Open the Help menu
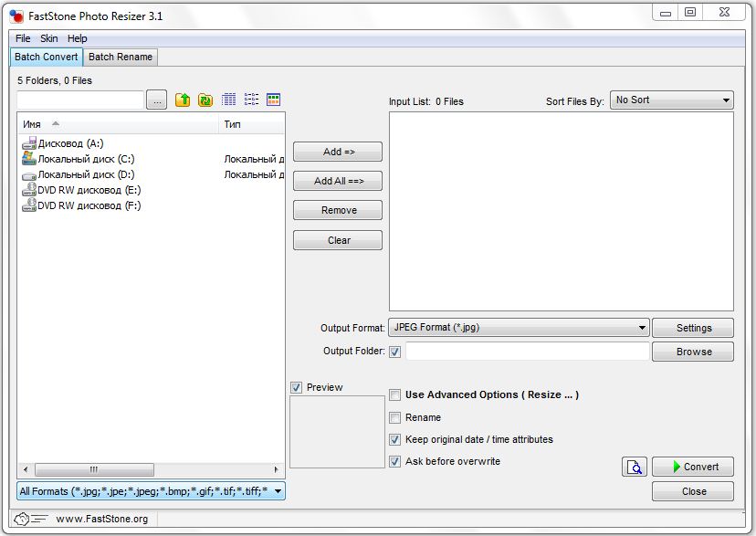Viewport: 756px width, 536px height. click(77, 38)
